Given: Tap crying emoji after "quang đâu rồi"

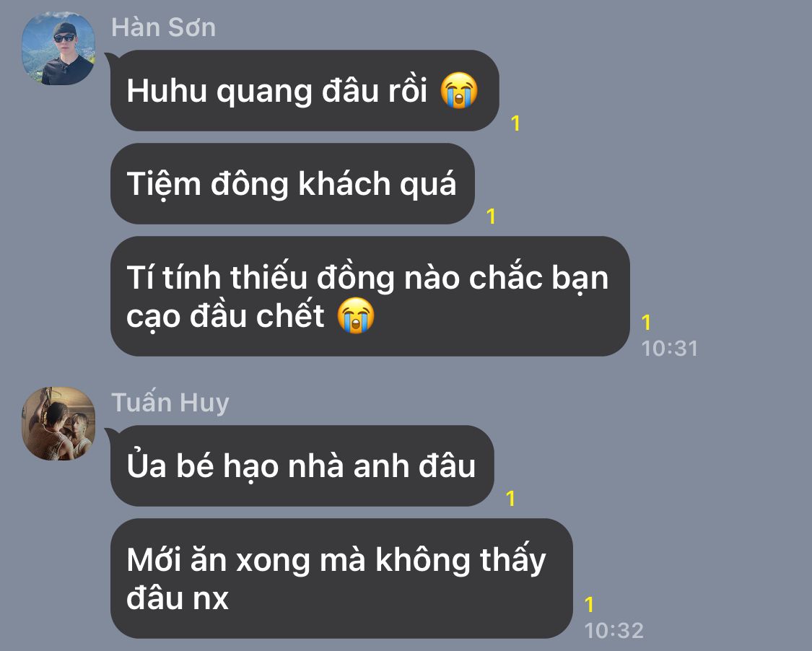Looking at the screenshot, I should pyautogui.click(x=459, y=91).
